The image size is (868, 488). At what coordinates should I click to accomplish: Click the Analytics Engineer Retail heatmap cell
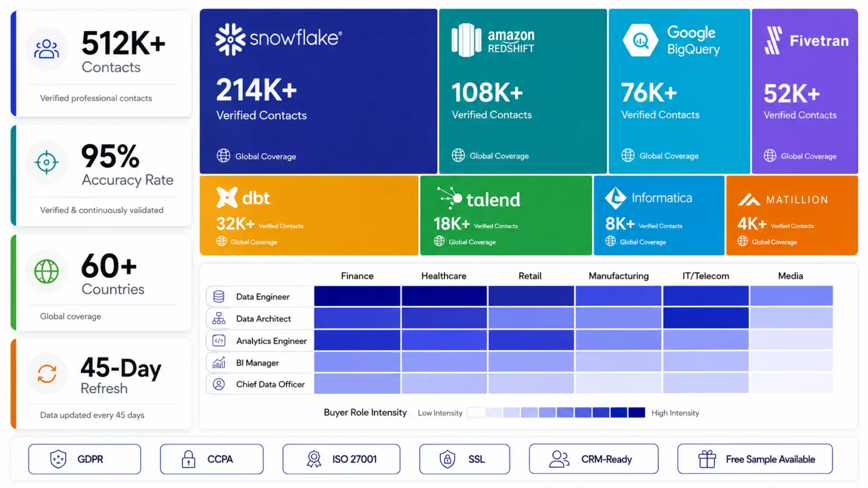(x=531, y=340)
